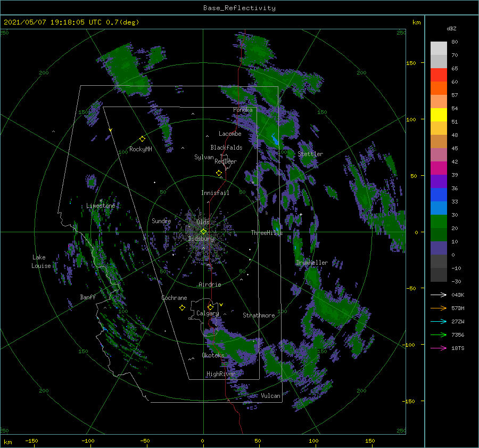
Task: Click the Cochrane label
Action: pos(174,298)
